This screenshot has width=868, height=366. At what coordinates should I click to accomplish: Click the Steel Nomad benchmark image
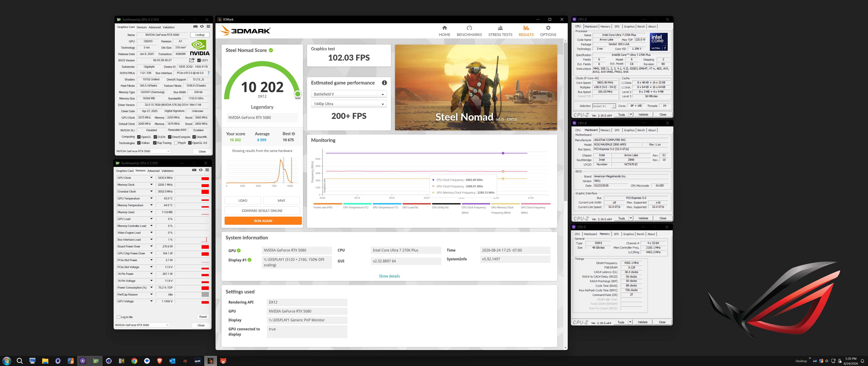coord(476,88)
